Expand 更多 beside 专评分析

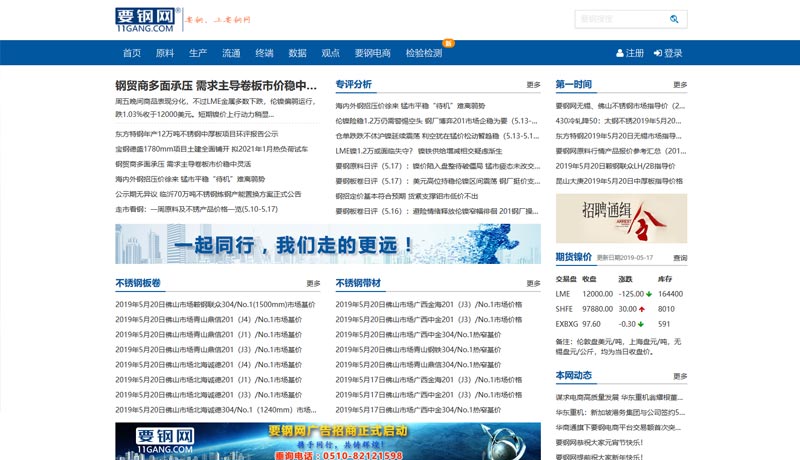533,85
